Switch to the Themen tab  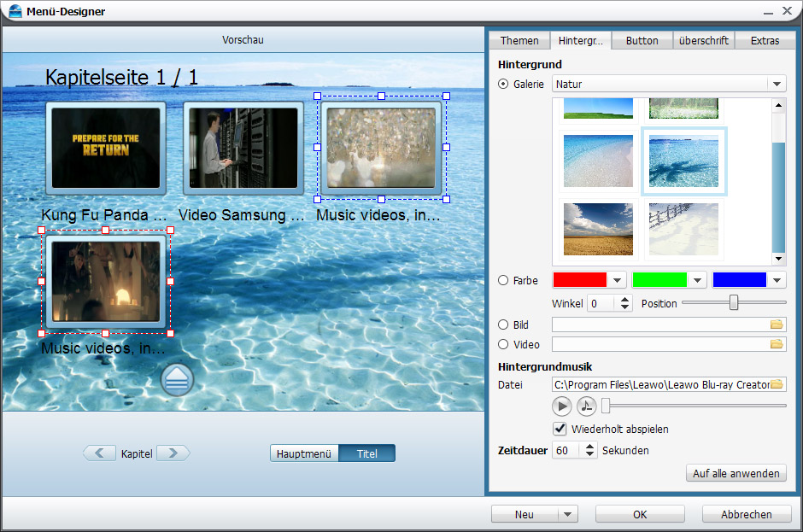[519, 41]
